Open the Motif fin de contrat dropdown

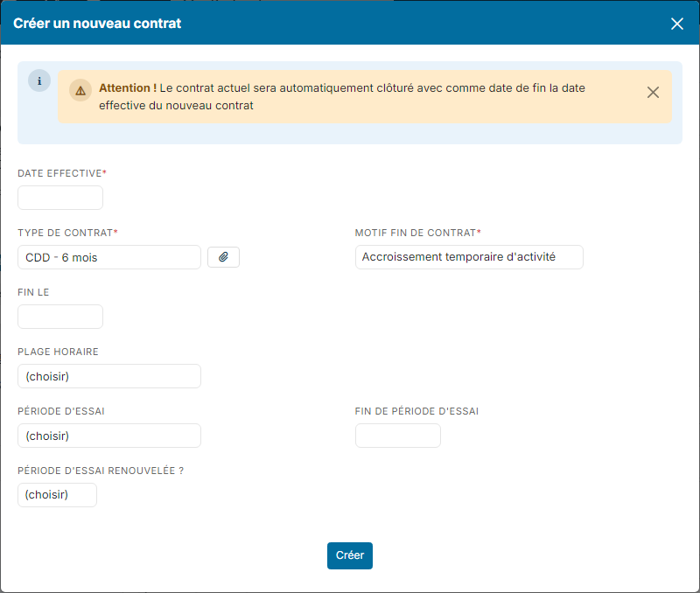pyautogui.click(x=469, y=257)
